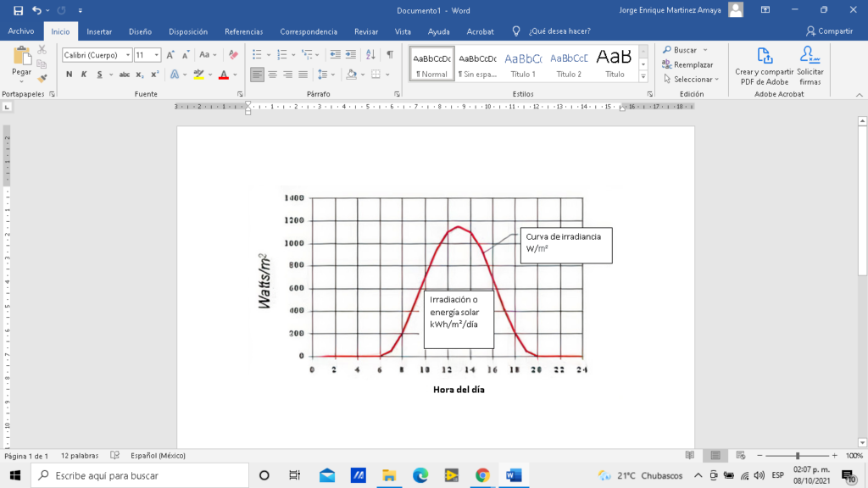Click the zoom slider in the status bar
Viewport: 868px width, 488px height.
(x=797, y=456)
